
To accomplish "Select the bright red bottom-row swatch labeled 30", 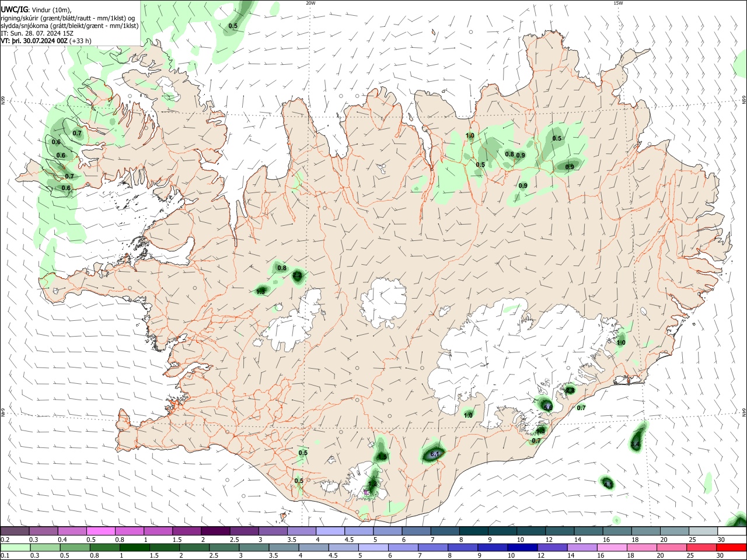I will tap(732, 547).
